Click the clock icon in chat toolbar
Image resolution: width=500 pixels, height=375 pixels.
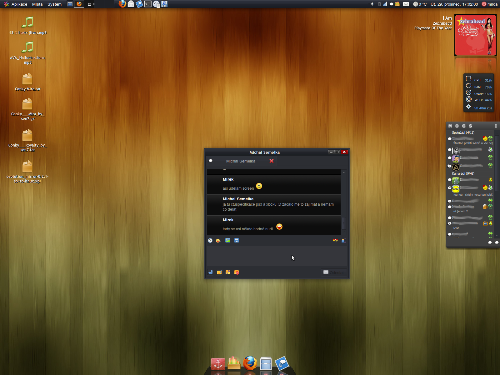coord(210,240)
